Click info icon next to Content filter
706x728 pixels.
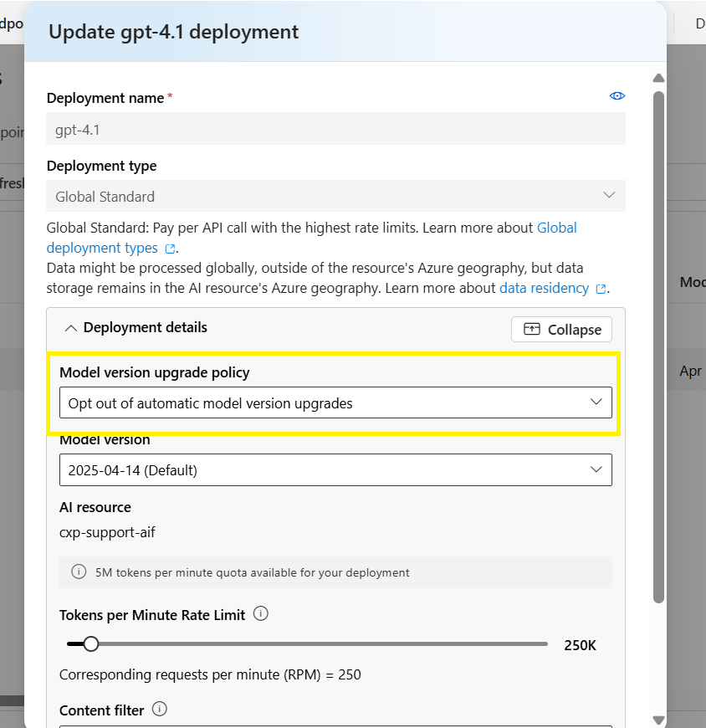(160, 709)
